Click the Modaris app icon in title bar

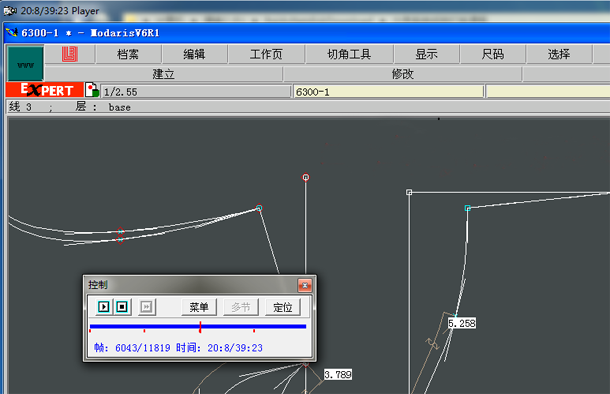pos(12,33)
